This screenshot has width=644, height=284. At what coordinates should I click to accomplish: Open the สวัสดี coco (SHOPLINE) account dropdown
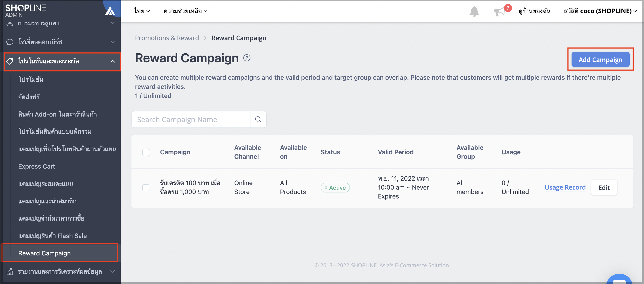(x=600, y=11)
